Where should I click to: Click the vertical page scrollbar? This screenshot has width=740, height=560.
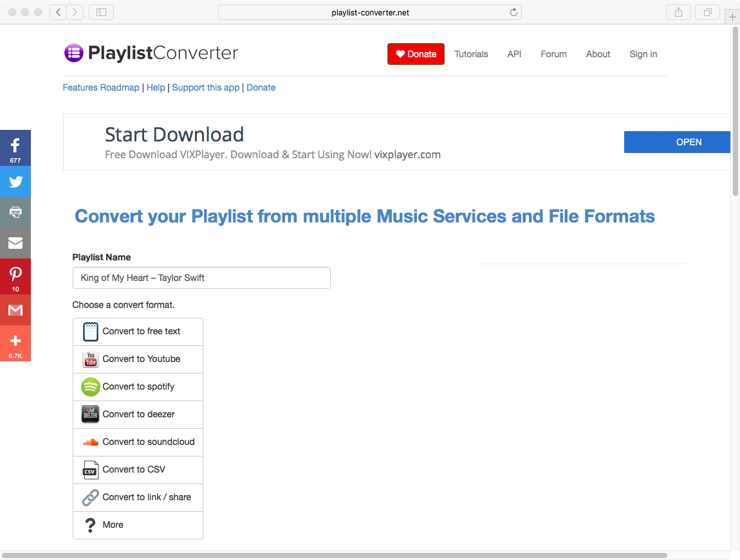[735, 111]
